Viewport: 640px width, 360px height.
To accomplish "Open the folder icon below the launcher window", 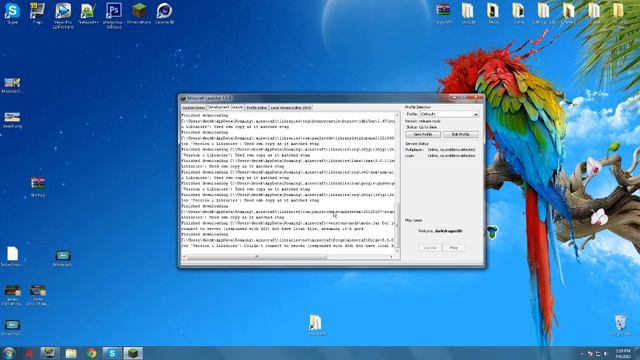I will 316,325.
